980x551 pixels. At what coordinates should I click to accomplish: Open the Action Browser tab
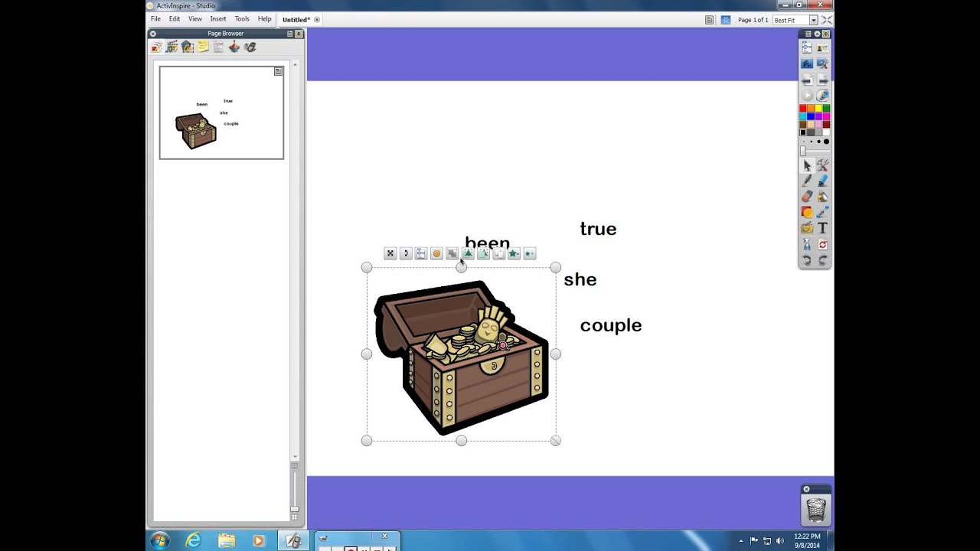(x=234, y=47)
